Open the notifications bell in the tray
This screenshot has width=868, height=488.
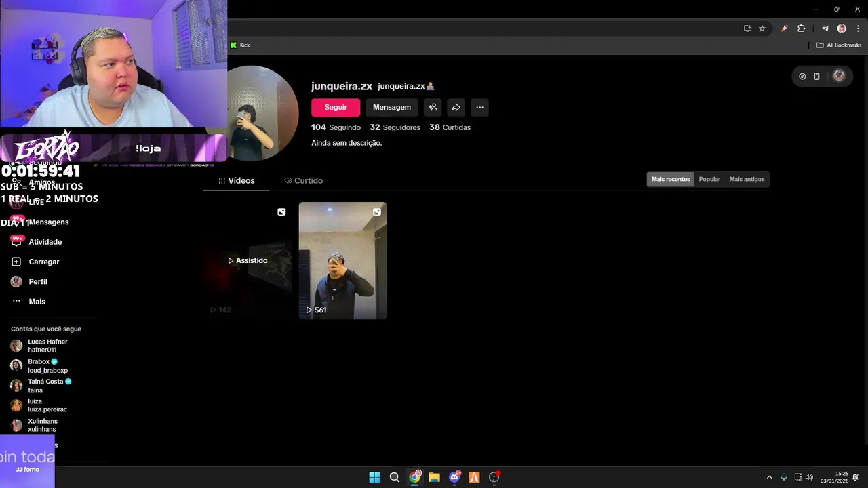coord(856,477)
